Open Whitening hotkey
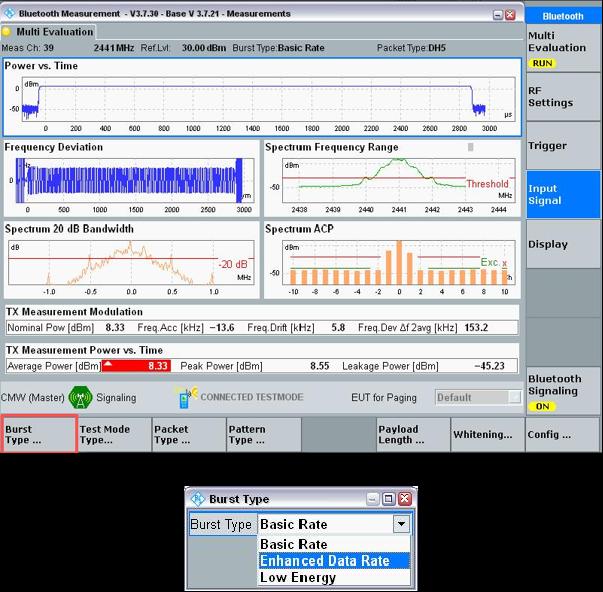 (x=488, y=435)
